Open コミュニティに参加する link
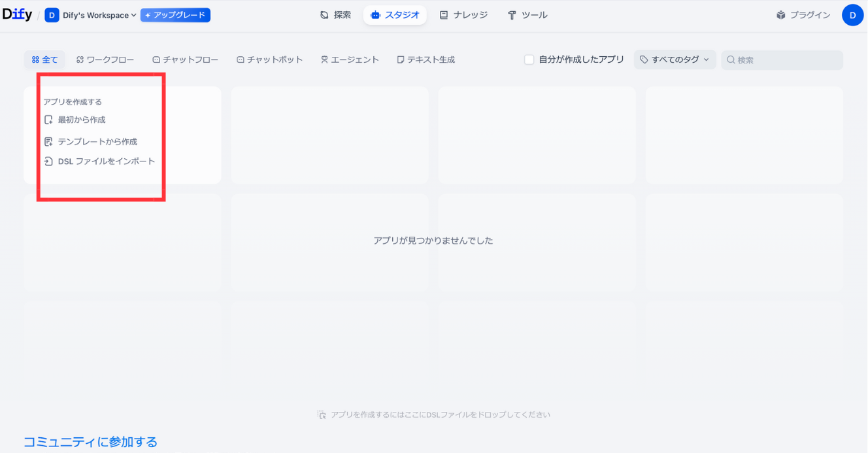The width and height of the screenshot is (868, 453). 90,442
